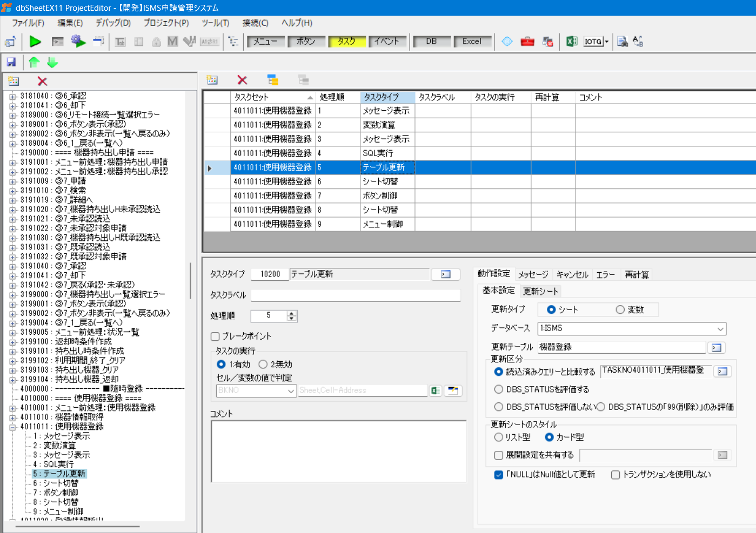Click the green up arrow icon

[x=34, y=62]
